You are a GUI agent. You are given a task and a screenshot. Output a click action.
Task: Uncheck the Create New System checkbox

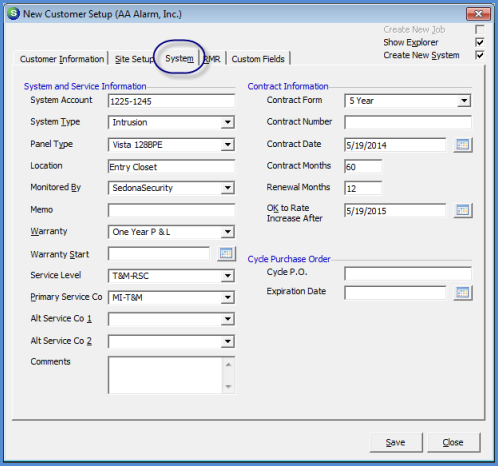[480, 55]
